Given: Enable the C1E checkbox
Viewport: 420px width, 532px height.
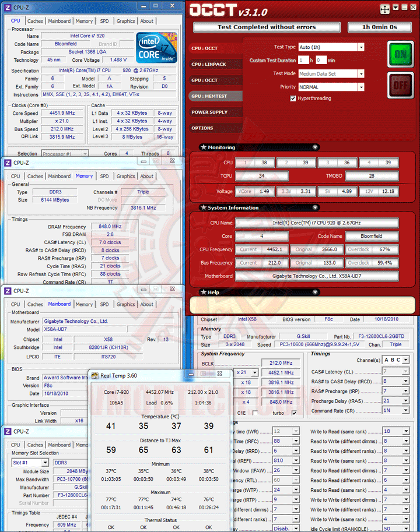Looking at the screenshot, I should (255, 413).
